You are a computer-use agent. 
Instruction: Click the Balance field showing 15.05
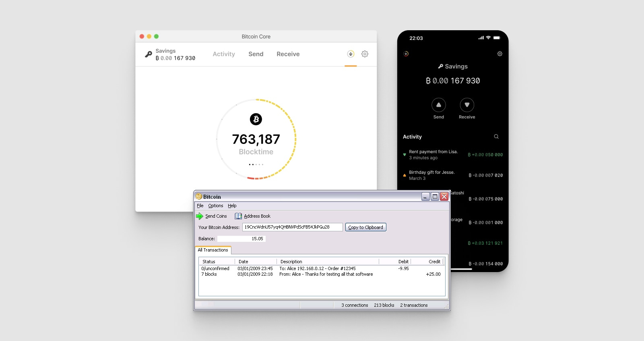[242, 239]
